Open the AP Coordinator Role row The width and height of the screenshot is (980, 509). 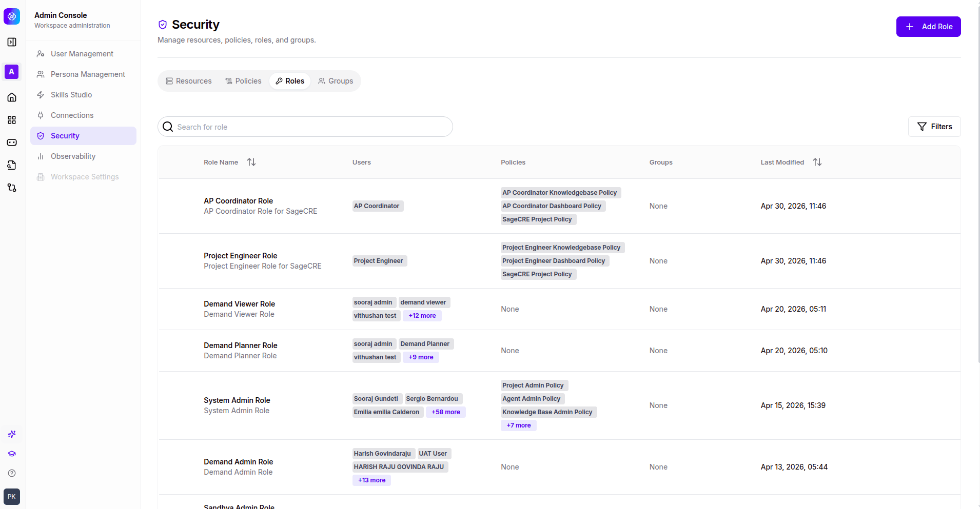559,206
